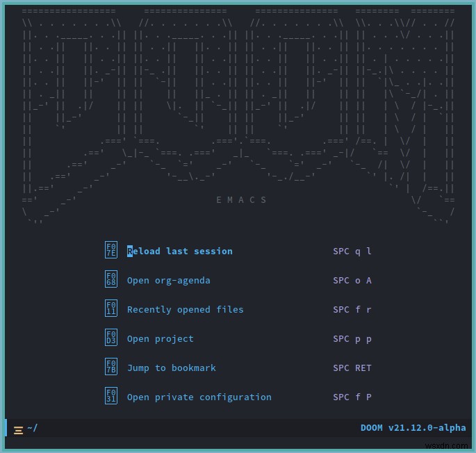Click the F068 glyph beside Open org-agenda
Viewport: 476px width, 453px height.
tap(111, 279)
